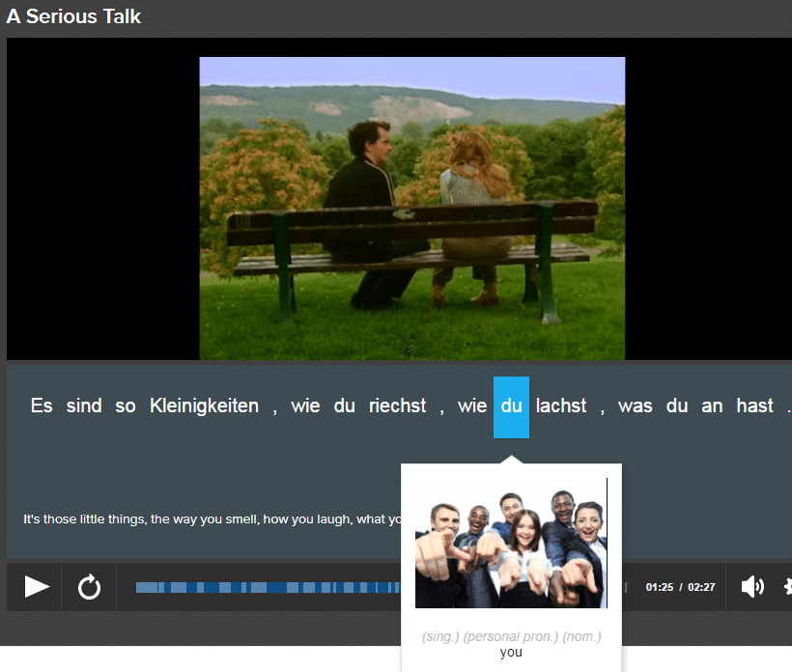Click the word "lachst" in the subtitle
Screen dimensions: 792x672
pos(561,406)
